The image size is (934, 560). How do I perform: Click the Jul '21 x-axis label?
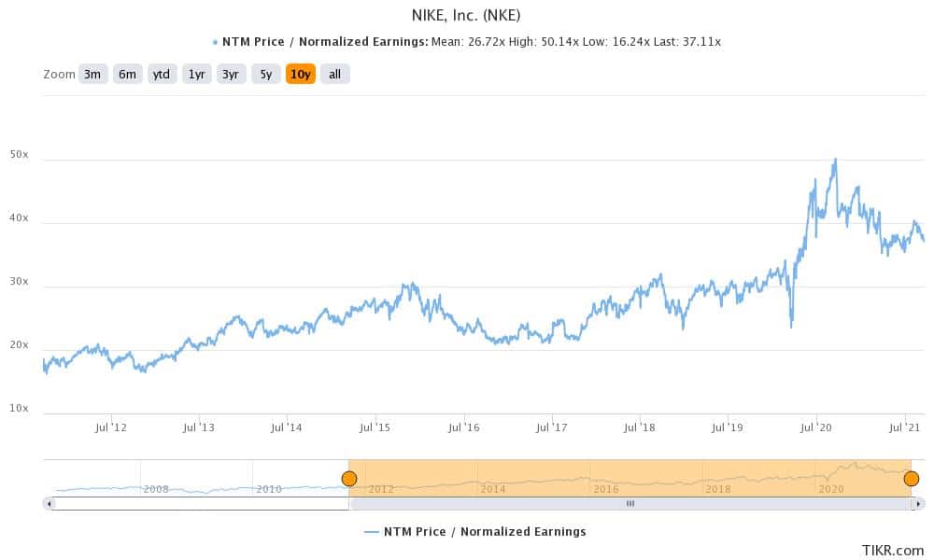coord(904,427)
